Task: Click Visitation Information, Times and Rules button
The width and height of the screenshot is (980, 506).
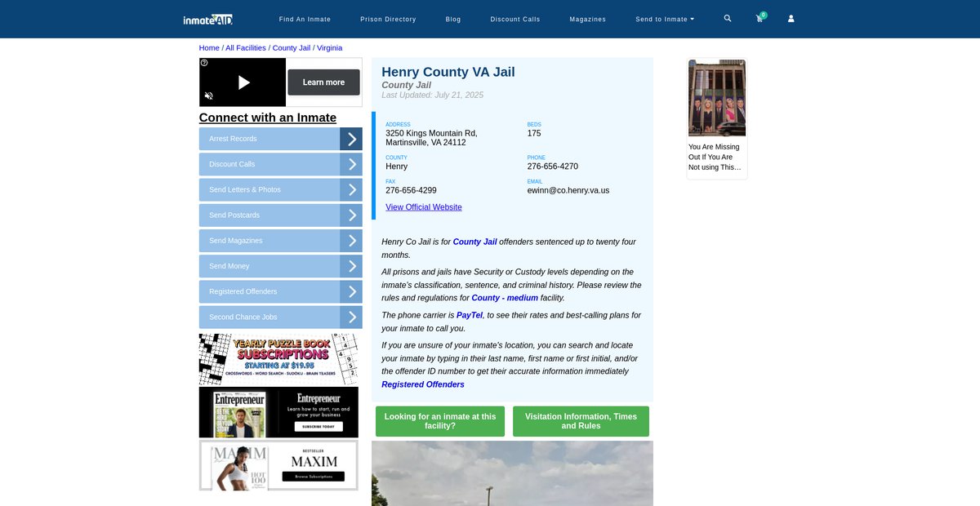Action: (x=581, y=421)
